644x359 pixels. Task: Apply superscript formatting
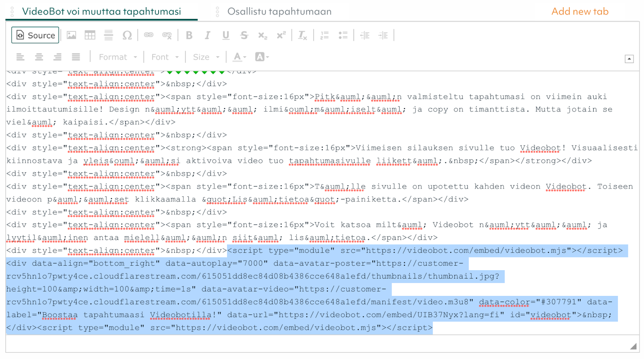(x=281, y=35)
